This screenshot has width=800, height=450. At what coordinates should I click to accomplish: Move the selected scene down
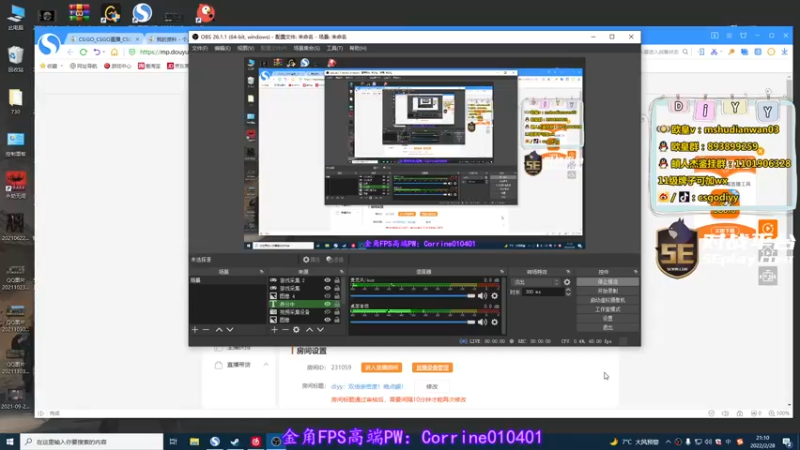point(230,330)
